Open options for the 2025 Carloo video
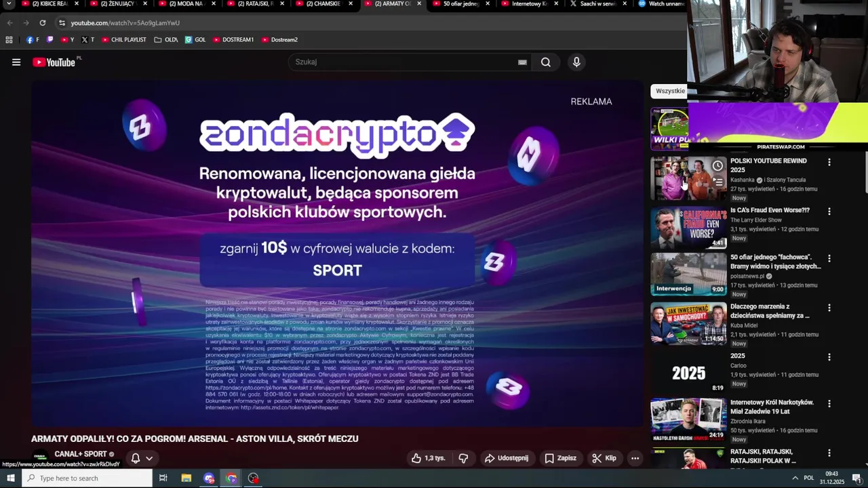Viewport: 868px width, 488px height. click(829, 357)
